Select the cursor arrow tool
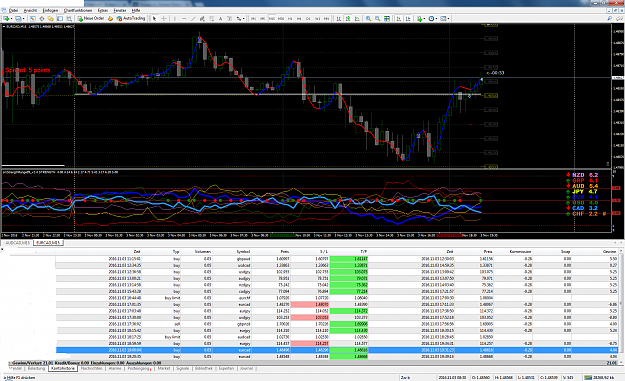625x381 pixels. [154, 18]
